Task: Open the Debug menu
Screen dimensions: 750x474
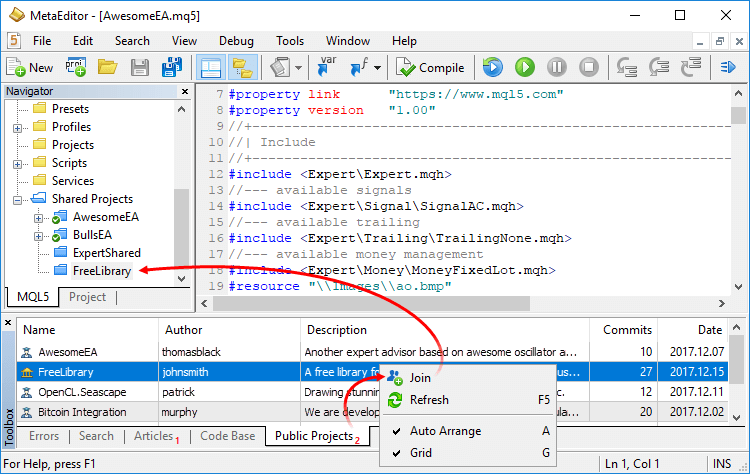Action: [x=236, y=41]
